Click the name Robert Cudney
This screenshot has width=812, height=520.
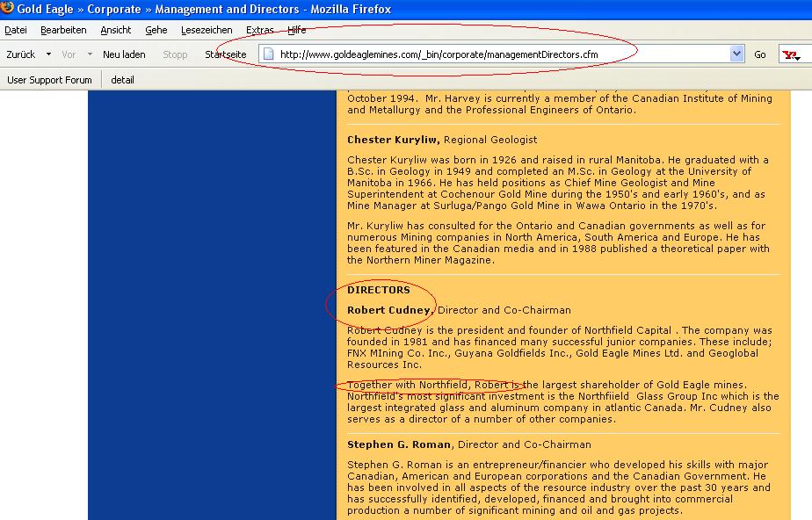pos(389,310)
